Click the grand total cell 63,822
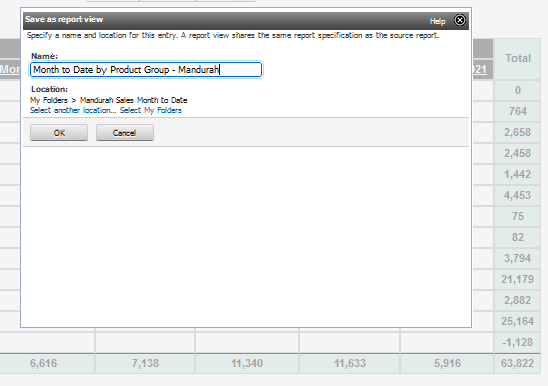Image resolution: width=548 pixels, height=386 pixels. [x=518, y=363]
